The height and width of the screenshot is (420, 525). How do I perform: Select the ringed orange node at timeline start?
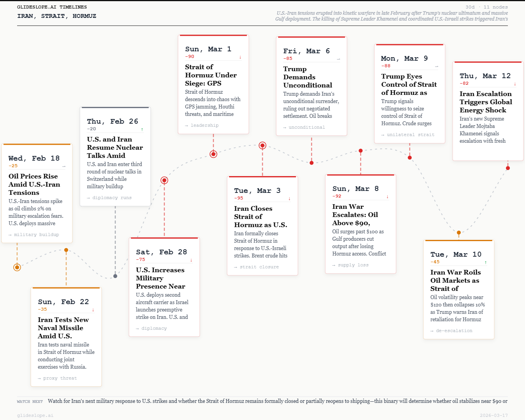pos(17,267)
